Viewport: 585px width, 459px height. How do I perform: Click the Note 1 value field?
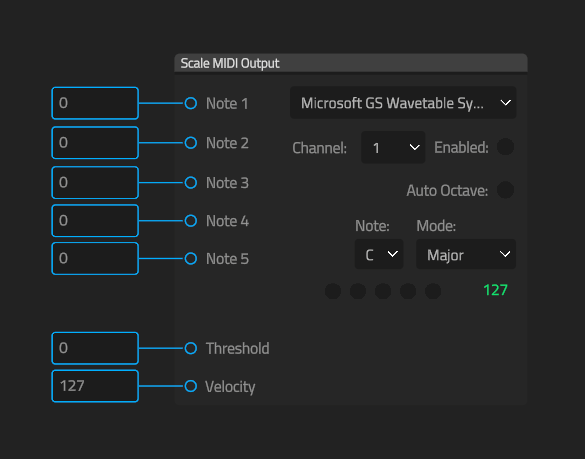click(95, 103)
